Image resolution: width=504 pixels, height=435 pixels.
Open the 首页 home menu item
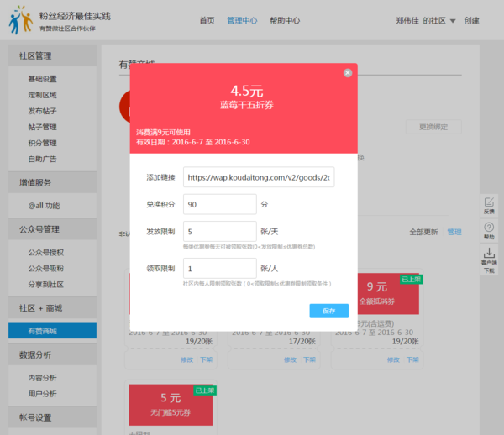[x=207, y=20]
